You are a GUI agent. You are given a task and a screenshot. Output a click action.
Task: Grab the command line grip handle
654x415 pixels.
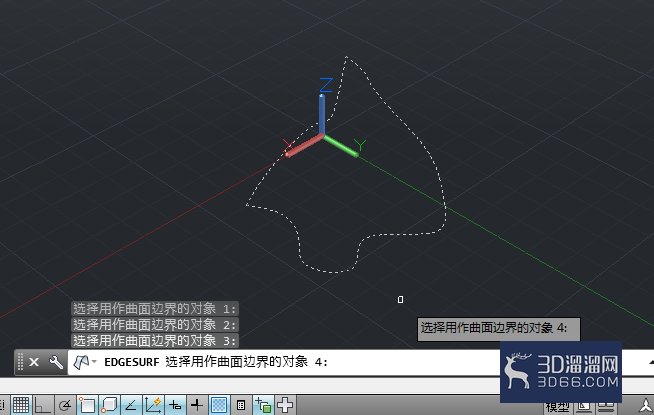[x=20, y=362]
